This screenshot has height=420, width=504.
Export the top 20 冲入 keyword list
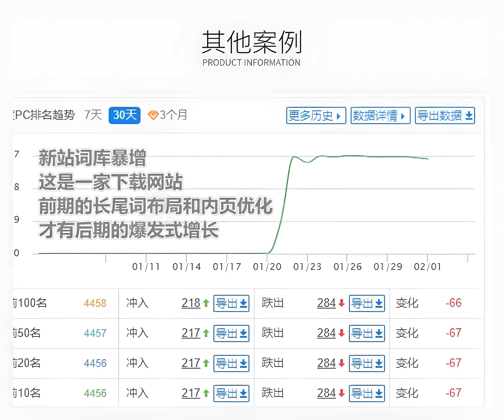pyautogui.click(x=231, y=363)
